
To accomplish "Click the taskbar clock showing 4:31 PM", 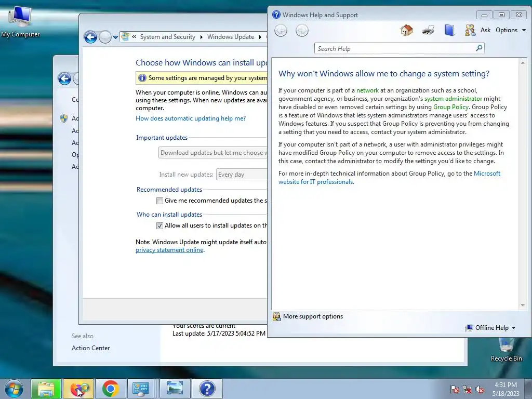I will [506, 389].
